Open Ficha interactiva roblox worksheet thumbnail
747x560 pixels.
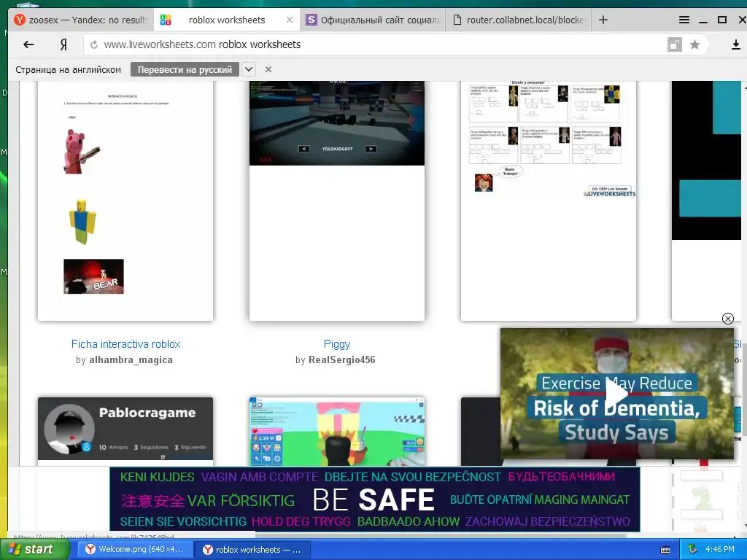click(125, 201)
